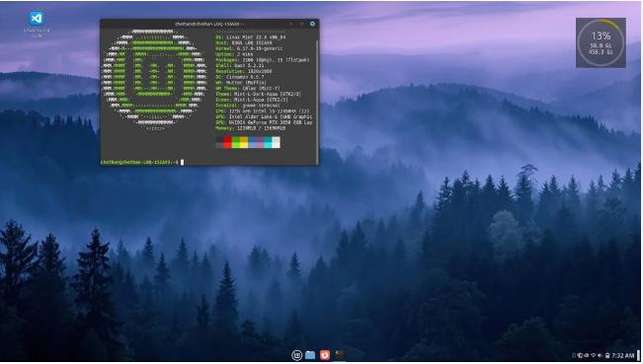
Task: Click the green color block in neofetch palette
Action: (x=236, y=142)
